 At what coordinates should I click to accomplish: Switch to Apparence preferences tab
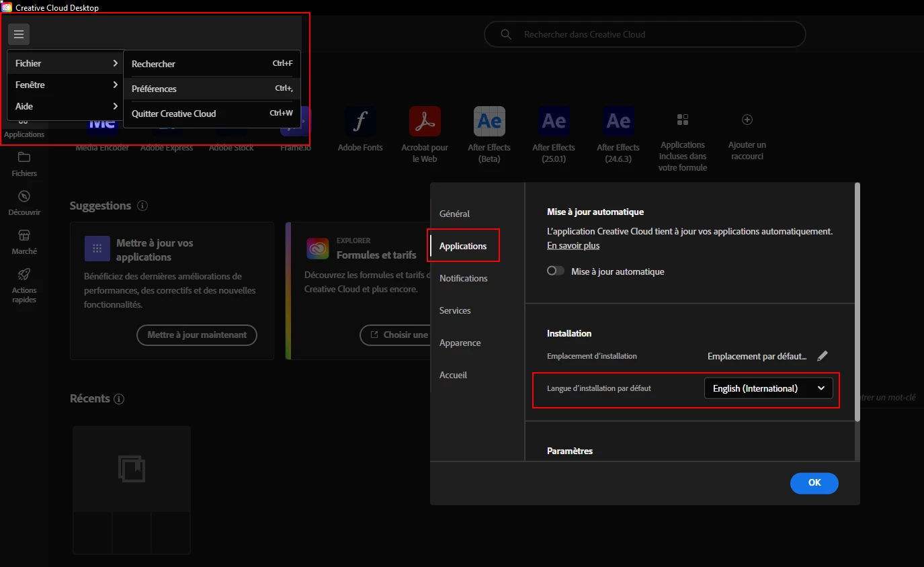click(x=460, y=343)
